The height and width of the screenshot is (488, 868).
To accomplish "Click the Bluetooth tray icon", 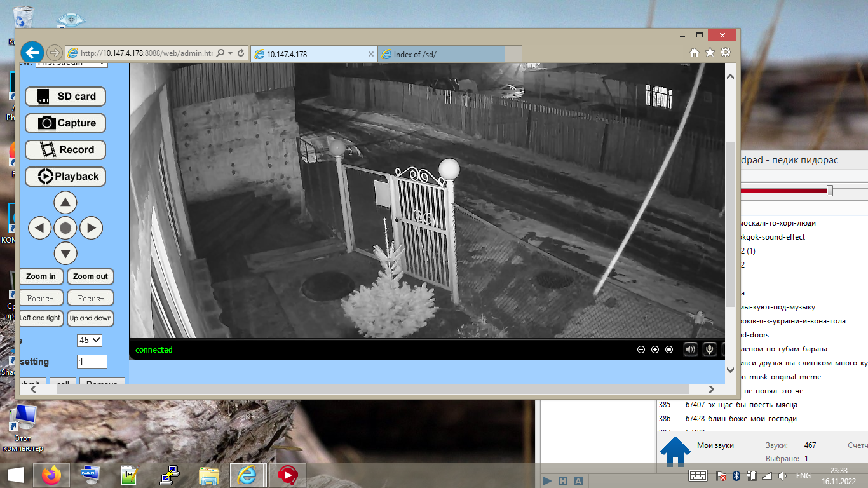I will [737, 476].
